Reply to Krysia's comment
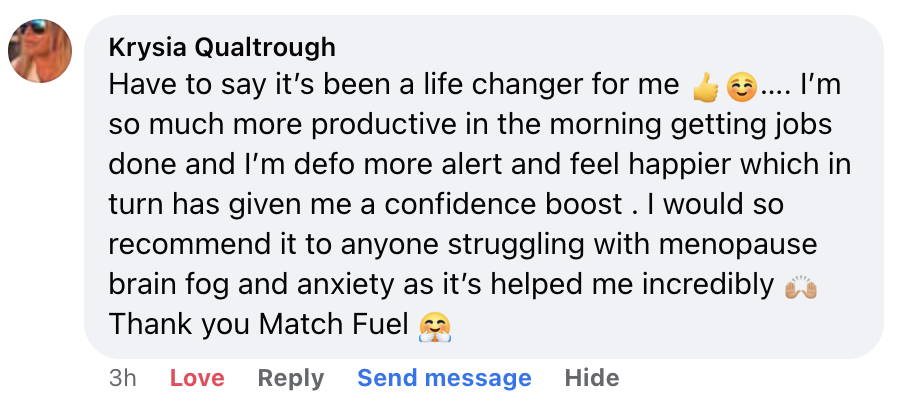The width and height of the screenshot is (906, 396). point(291,379)
